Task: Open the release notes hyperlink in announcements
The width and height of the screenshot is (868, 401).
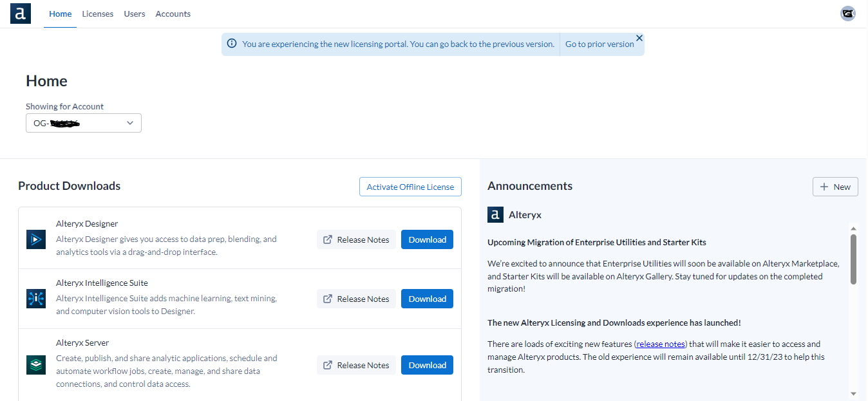Action: pos(661,344)
